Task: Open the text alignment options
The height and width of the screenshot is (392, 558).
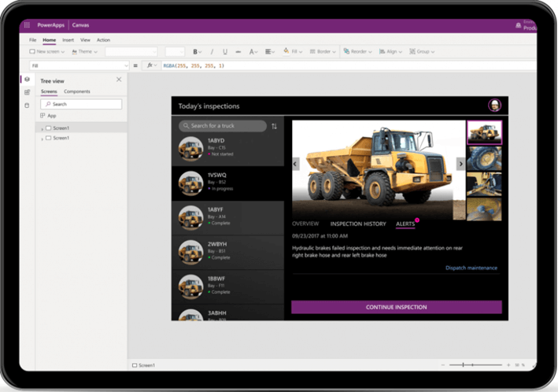Action: tap(270, 52)
